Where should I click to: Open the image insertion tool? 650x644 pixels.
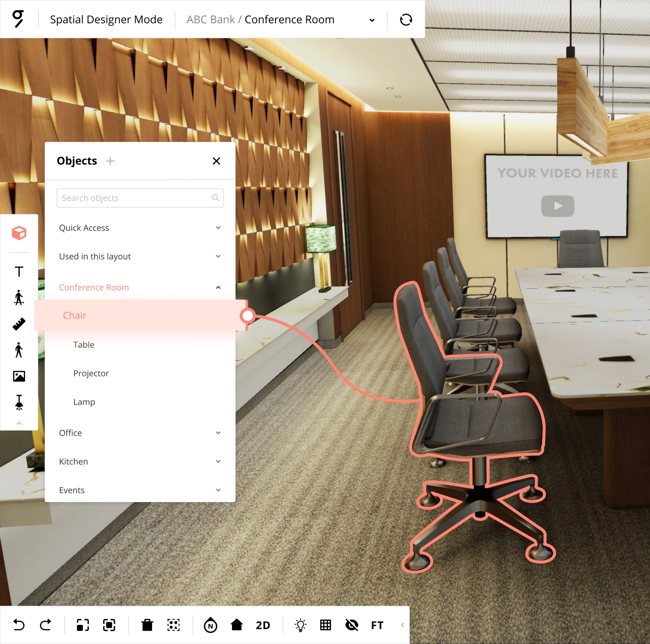(x=19, y=376)
